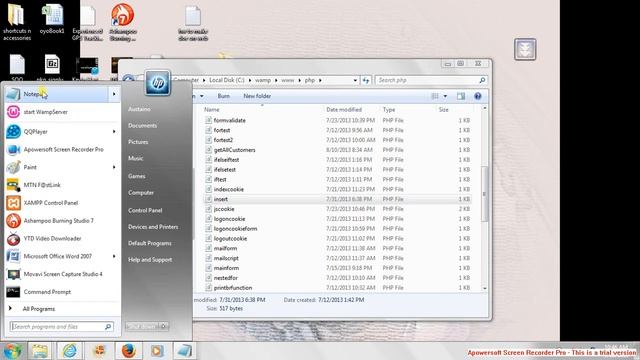The height and width of the screenshot is (360, 640).
Task: Click the Search programs and files box
Action: tap(61, 327)
